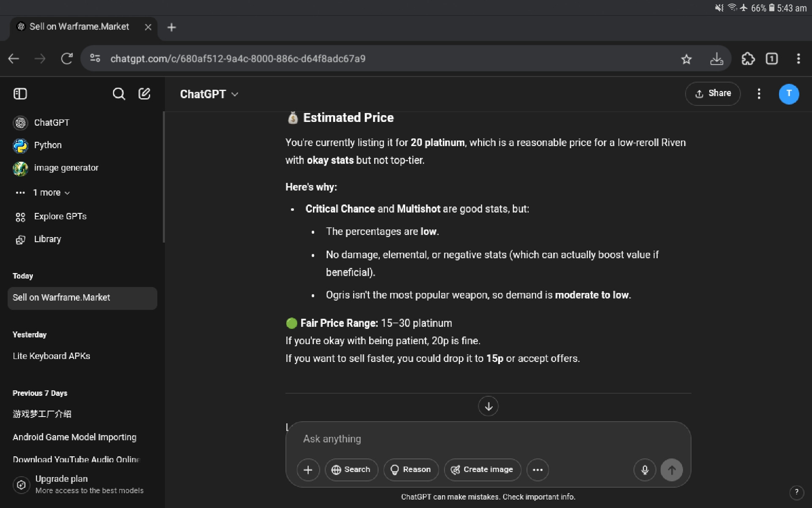Open the help question mark button

[x=797, y=492]
